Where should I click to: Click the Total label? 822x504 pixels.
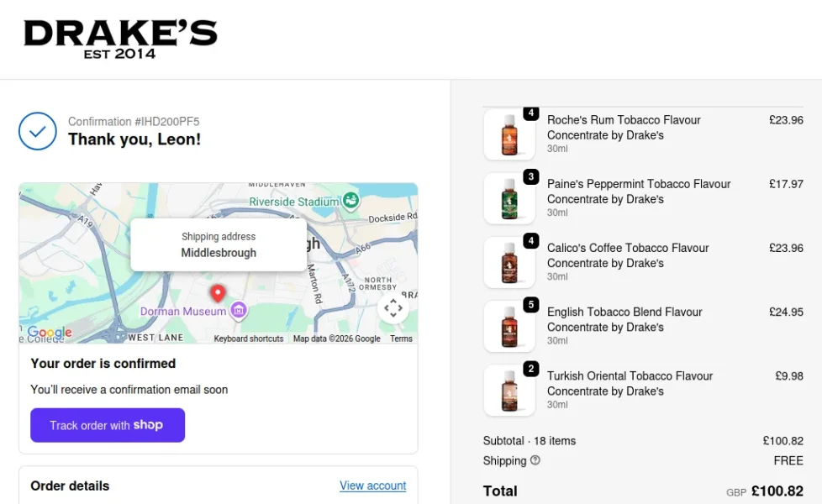pyautogui.click(x=500, y=491)
